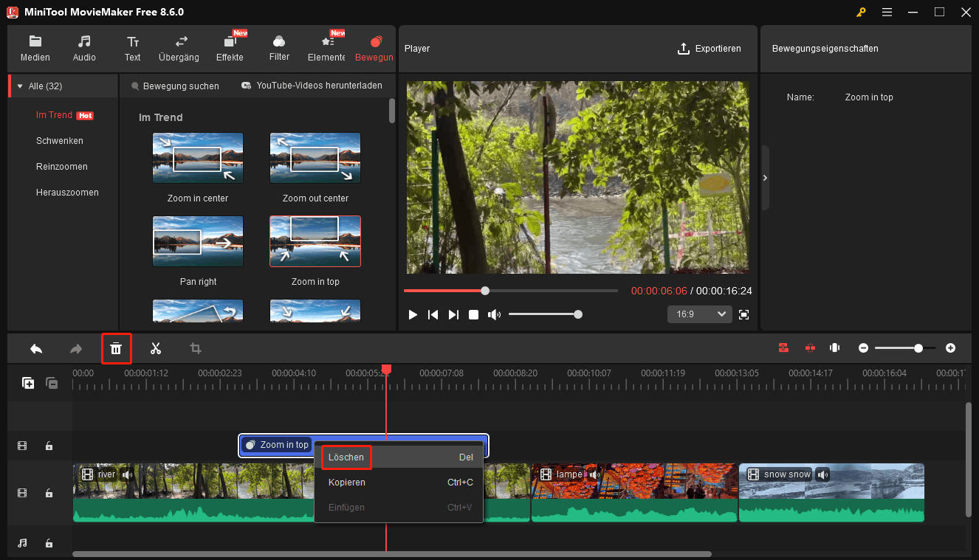The height and width of the screenshot is (560, 979).
Task: Click the Exportieren button
Action: click(x=710, y=48)
